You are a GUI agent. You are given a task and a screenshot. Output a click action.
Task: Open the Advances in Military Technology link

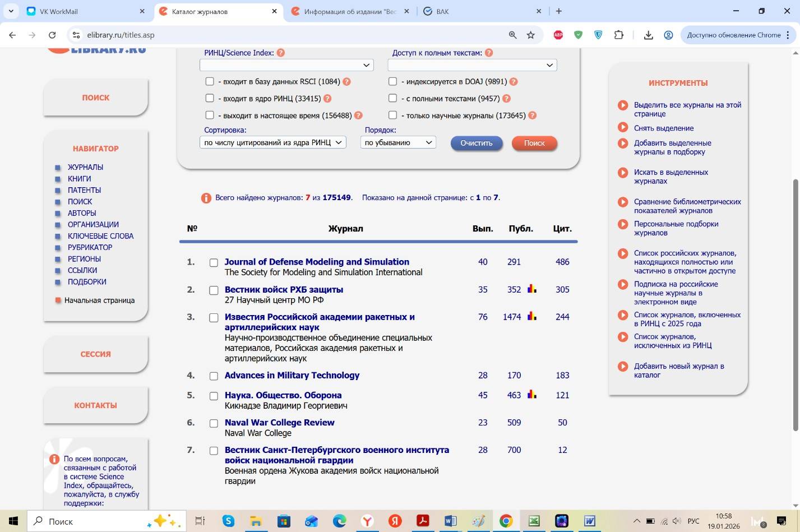tap(292, 375)
